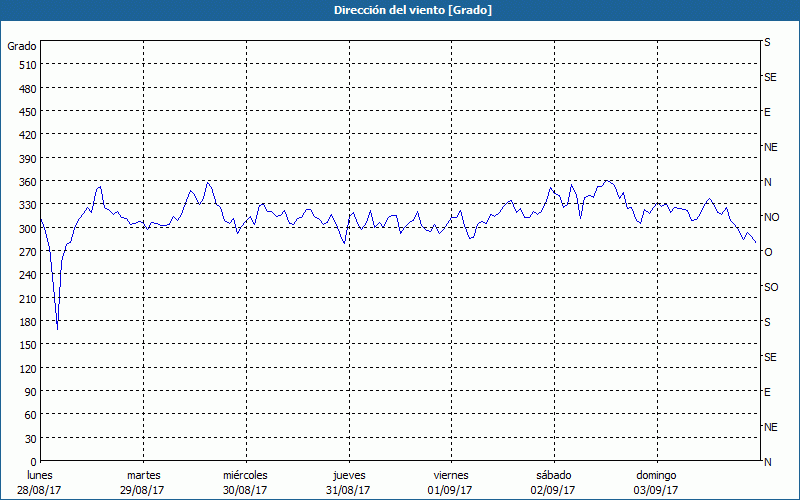Click the NO compass direction label
Viewport: 800px width, 500px height.
tap(771, 217)
